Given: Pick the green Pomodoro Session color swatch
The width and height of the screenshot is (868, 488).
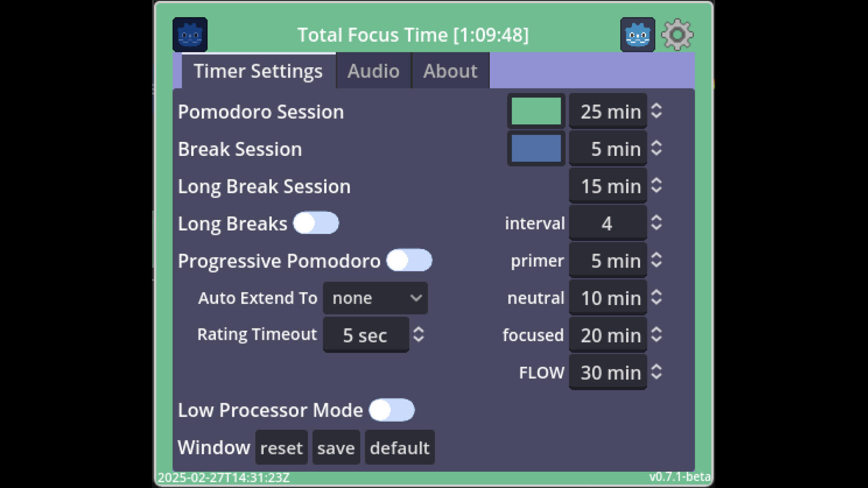Looking at the screenshot, I should pos(536,111).
